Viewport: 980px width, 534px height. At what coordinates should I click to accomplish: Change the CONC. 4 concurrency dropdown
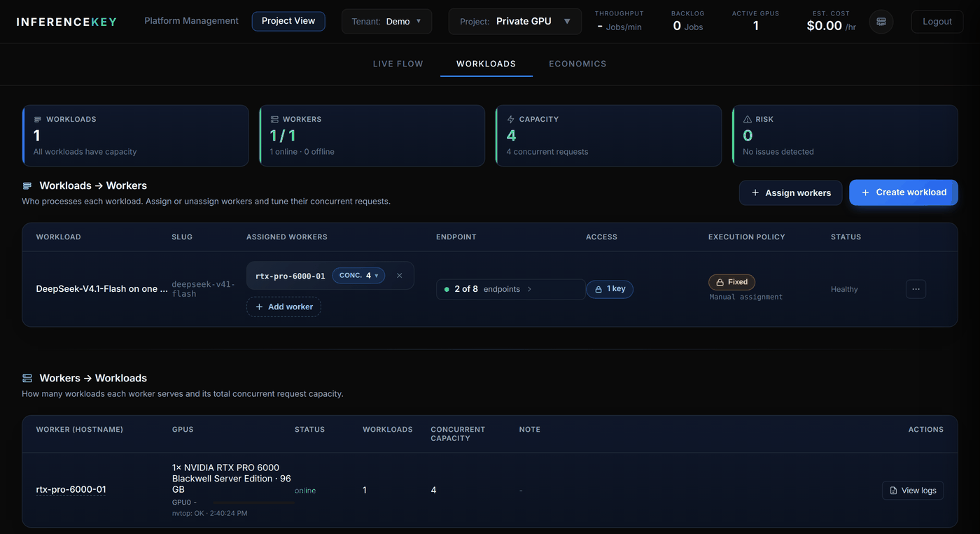click(x=358, y=276)
